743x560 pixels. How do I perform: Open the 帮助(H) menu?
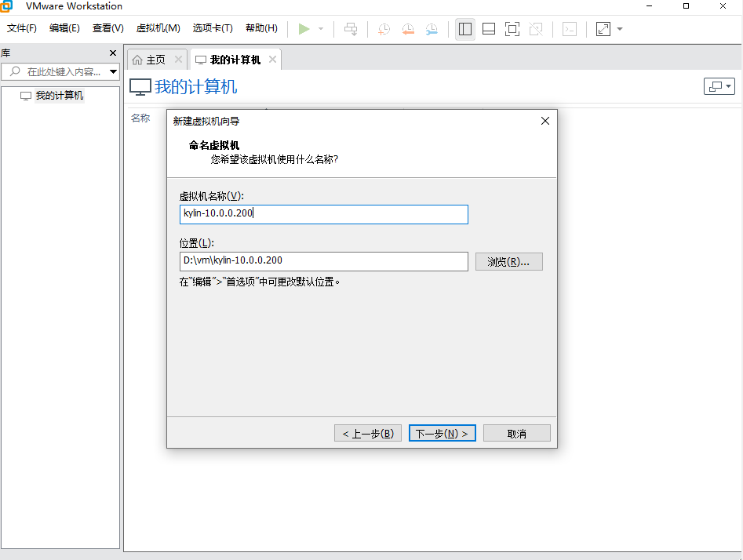(261, 28)
